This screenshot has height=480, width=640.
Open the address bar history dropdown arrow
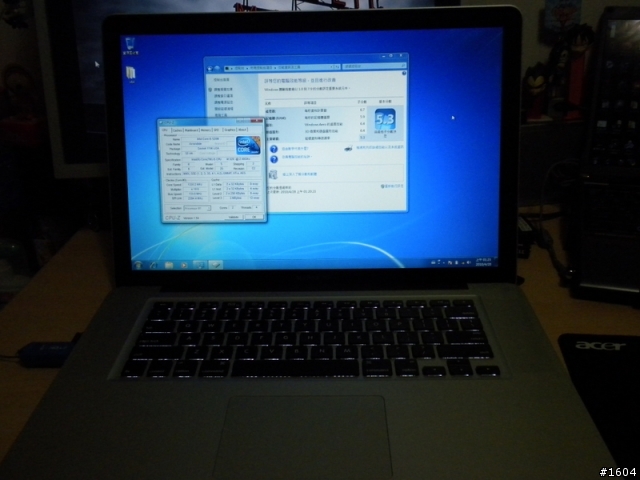[x=331, y=67]
